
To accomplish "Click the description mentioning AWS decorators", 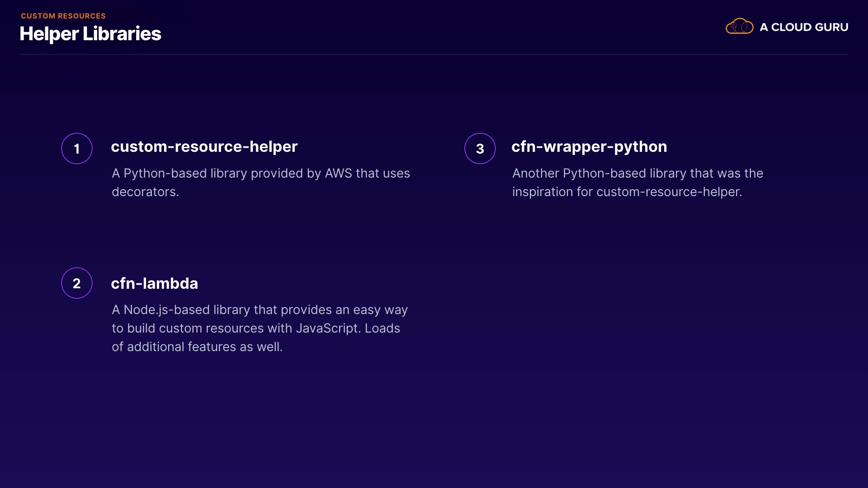I will pos(260,182).
